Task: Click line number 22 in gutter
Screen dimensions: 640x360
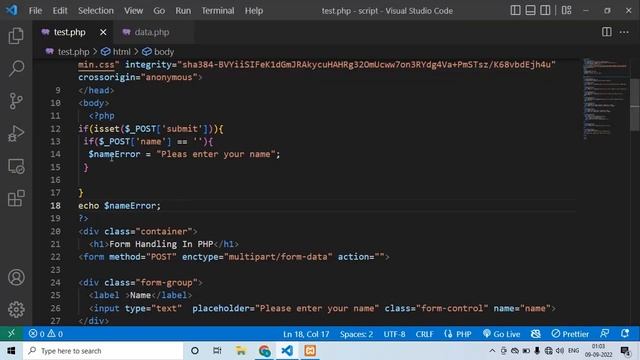Action: 56,257
